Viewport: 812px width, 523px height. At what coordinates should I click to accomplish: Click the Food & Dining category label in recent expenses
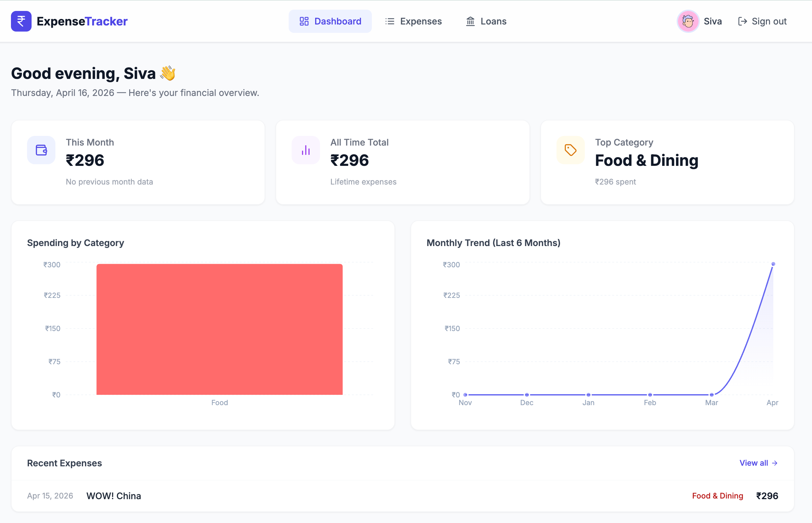(718, 496)
